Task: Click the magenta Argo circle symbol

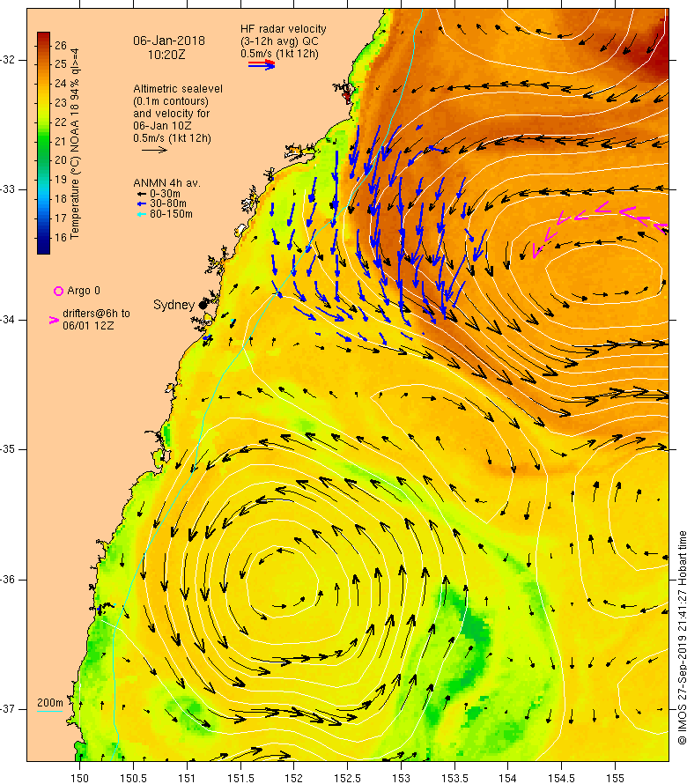Action: (x=58, y=291)
